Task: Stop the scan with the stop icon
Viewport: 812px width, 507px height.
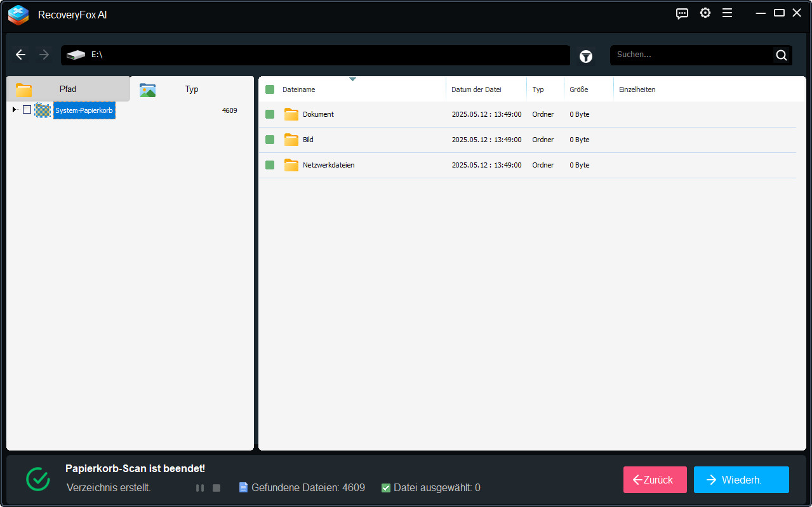Action: (x=216, y=488)
